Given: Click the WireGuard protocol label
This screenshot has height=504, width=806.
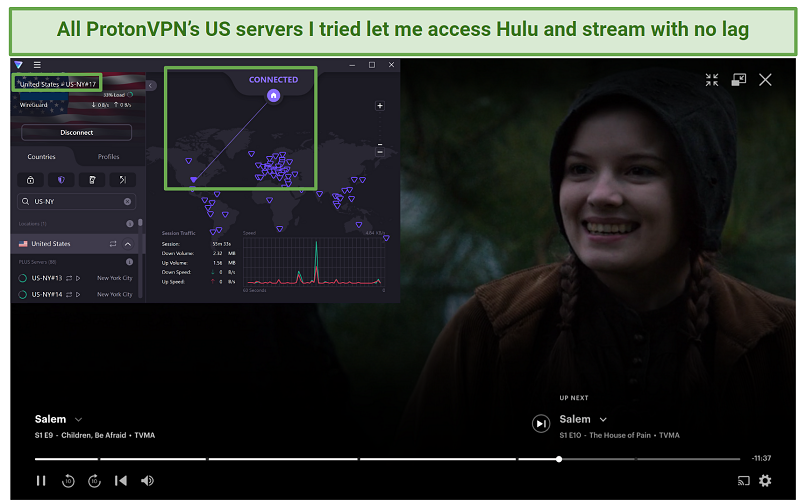Looking at the screenshot, I should click(x=33, y=105).
